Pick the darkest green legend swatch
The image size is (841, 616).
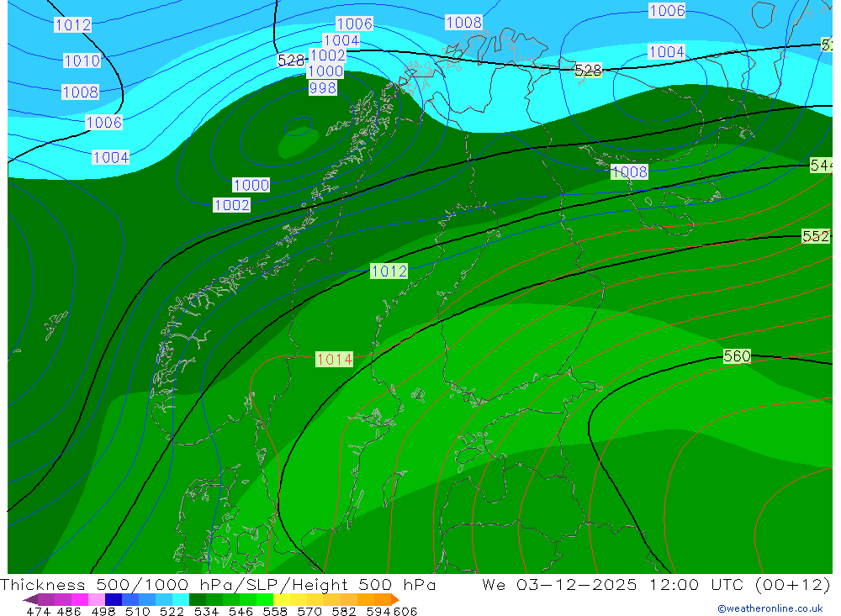pyautogui.click(x=198, y=599)
